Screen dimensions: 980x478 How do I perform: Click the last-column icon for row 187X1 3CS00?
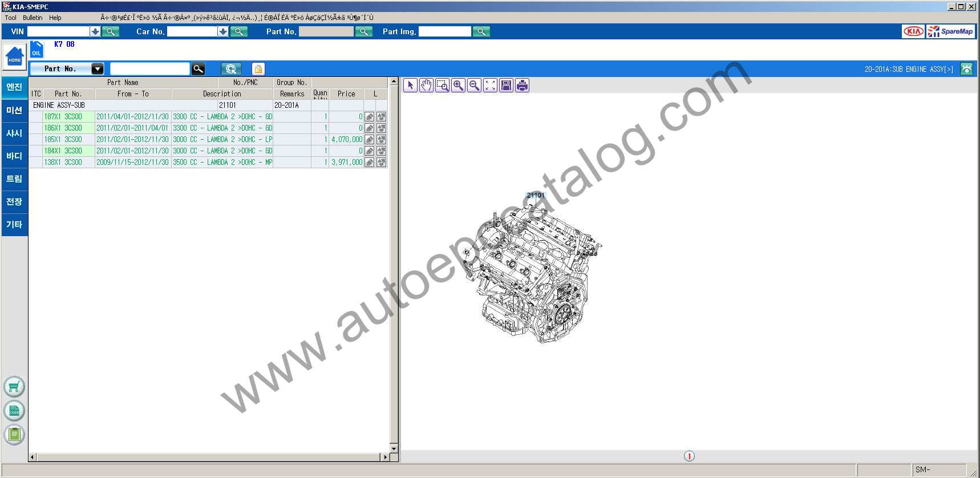pyautogui.click(x=382, y=117)
